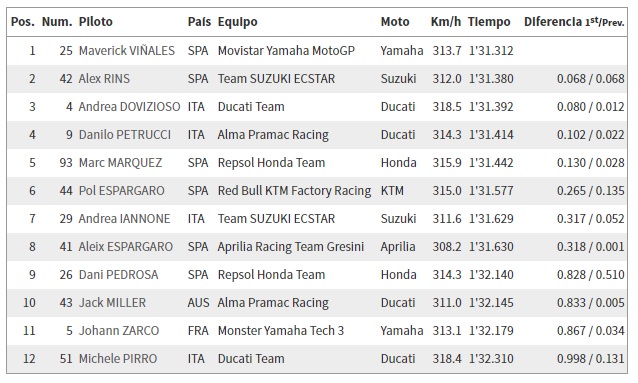Screen dimensions: 638x383
Task: Select Movistar Yamaha MotoGP team cell
Action: pos(286,50)
